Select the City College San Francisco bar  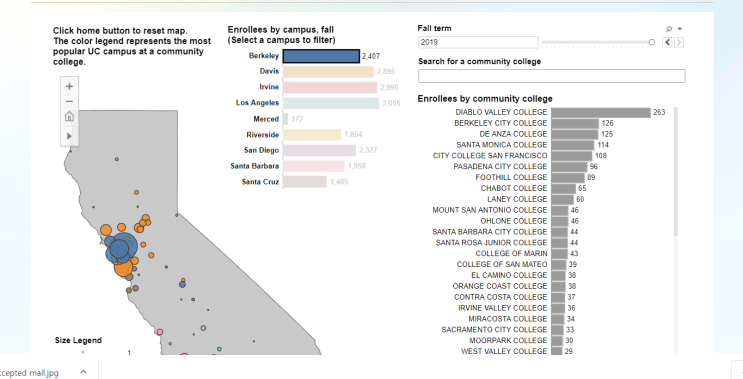pyautogui.click(x=572, y=156)
